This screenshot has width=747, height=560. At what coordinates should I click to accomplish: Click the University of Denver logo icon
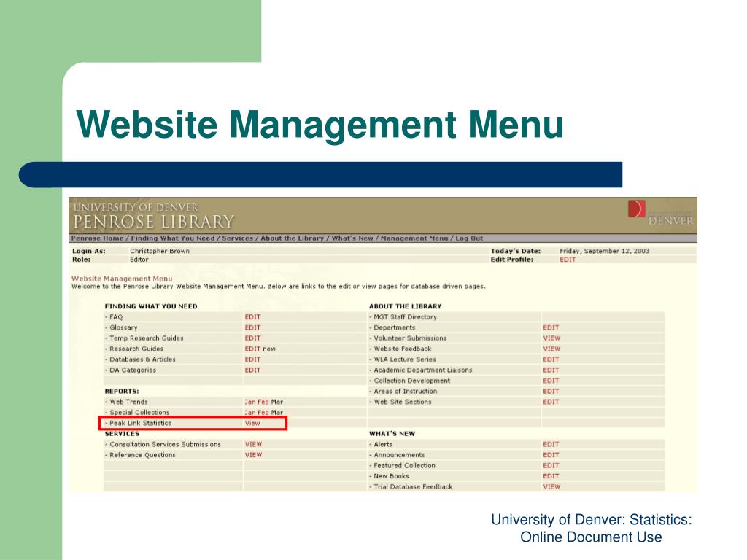pos(636,209)
